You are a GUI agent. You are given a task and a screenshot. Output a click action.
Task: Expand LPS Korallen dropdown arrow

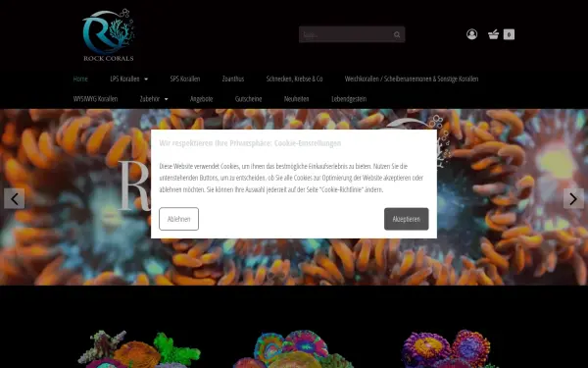pyautogui.click(x=146, y=79)
